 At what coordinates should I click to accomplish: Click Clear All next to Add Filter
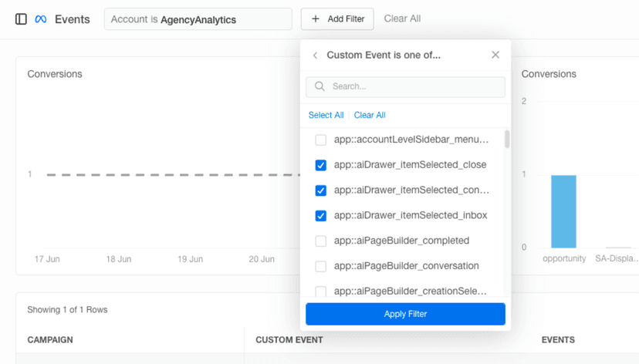[x=402, y=19]
